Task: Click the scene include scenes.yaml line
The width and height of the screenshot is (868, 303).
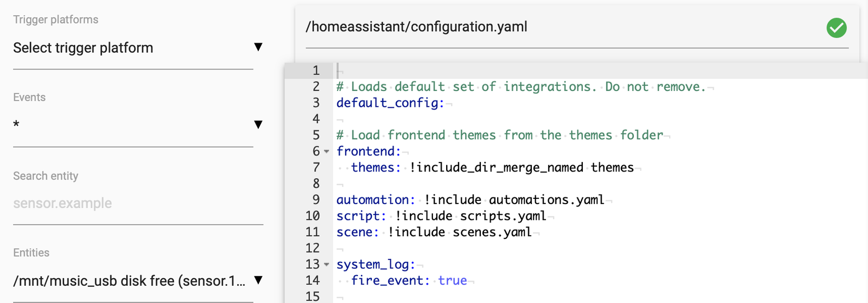Action: point(434,233)
